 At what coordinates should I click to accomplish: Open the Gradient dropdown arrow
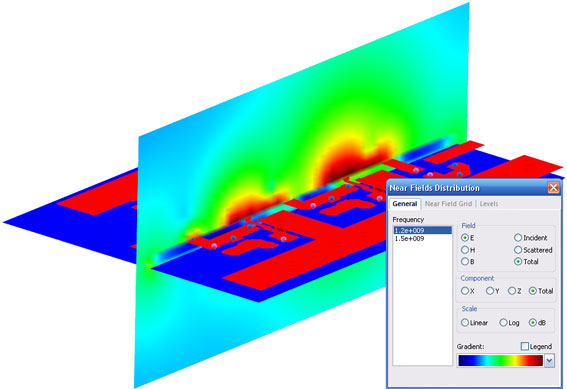pos(549,361)
